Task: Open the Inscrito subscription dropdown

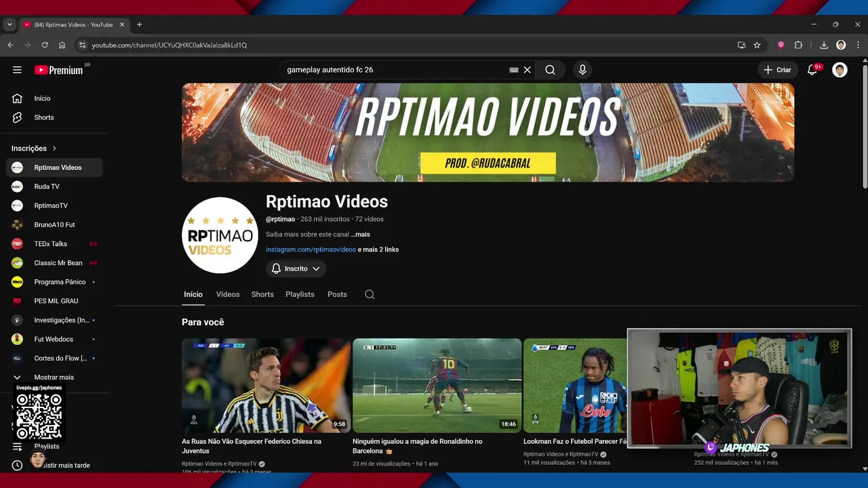Action: click(296, 268)
